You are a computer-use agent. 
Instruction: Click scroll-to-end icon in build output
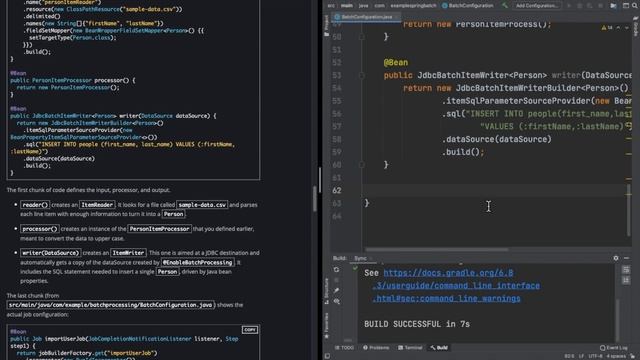tap(626, 280)
